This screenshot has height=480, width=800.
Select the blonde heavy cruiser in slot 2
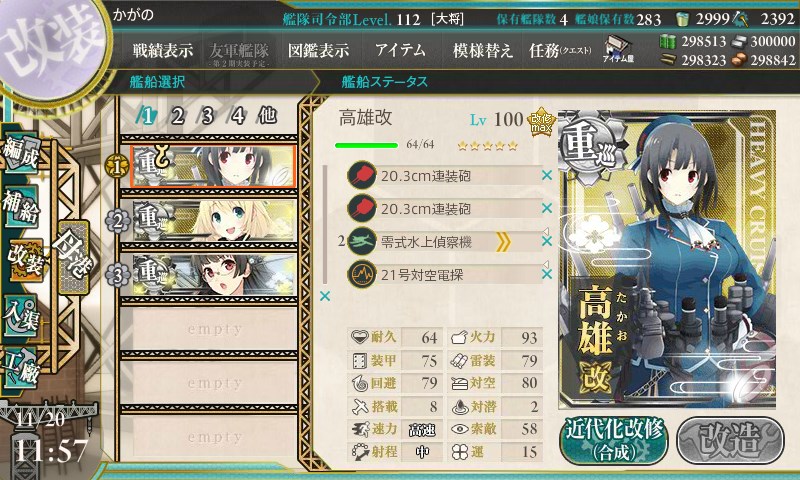pyautogui.click(x=214, y=220)
